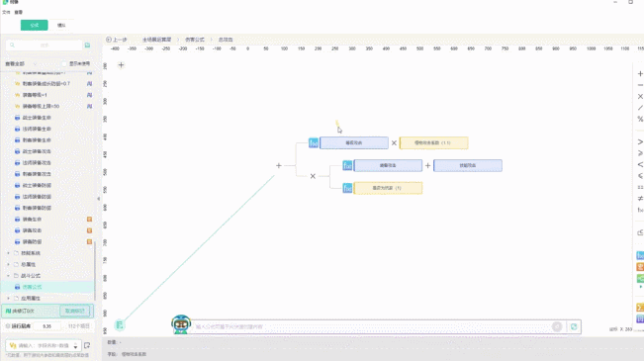The width and height of the screenshot is (644, 361).
Task: Click the 基础攻击 formula node
Action: pos(354,143)
